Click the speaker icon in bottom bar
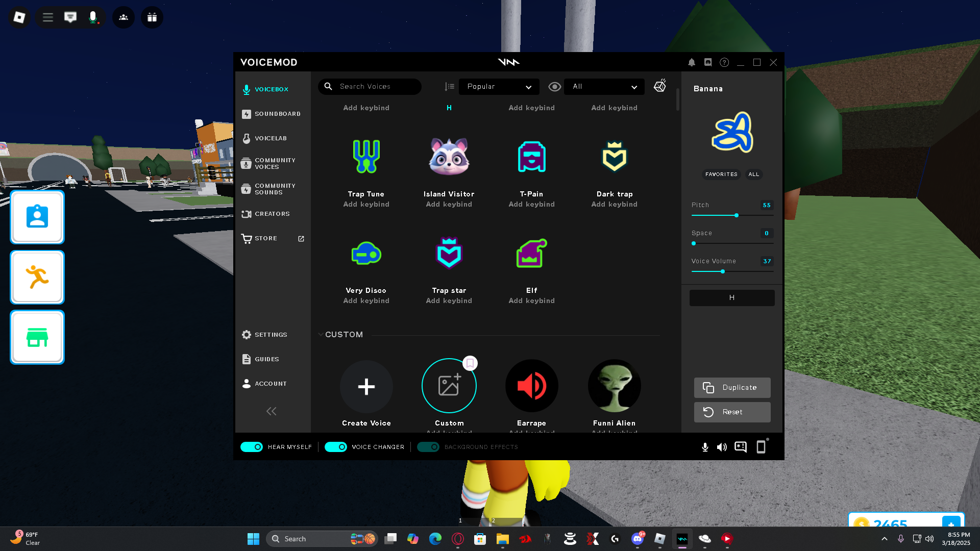Image resolution: width=980 pixels, height=551 pixels. [722, 447]
